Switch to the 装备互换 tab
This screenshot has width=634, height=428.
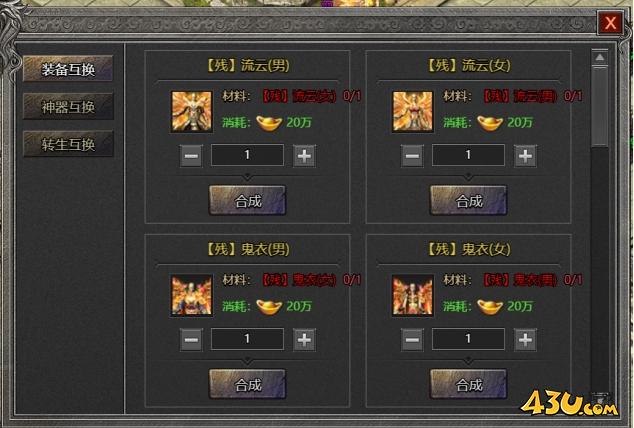point(68,69)
